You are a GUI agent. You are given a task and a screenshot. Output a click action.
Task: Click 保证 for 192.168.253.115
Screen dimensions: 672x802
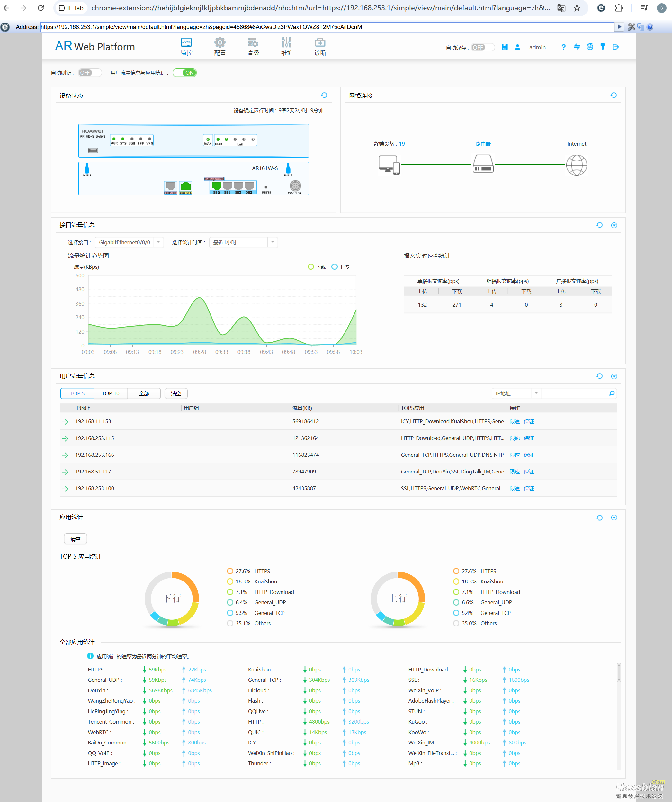[529, 438]
